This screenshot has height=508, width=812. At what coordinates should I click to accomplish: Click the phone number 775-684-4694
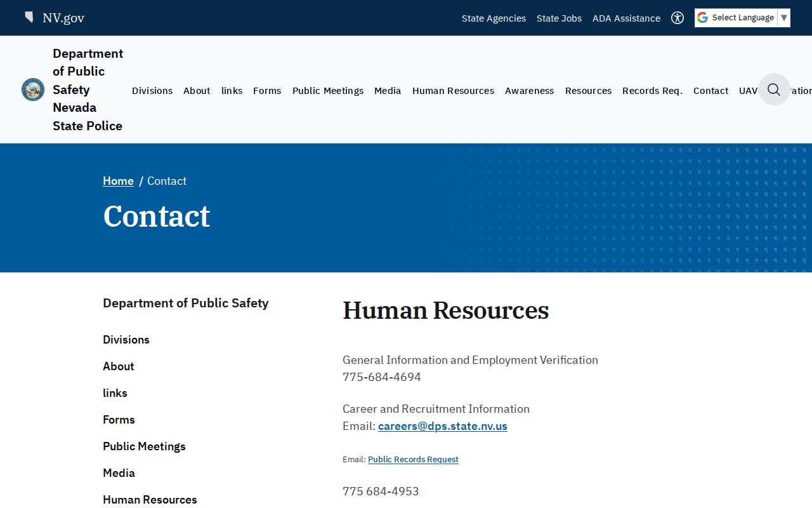(x=382, y=377)
